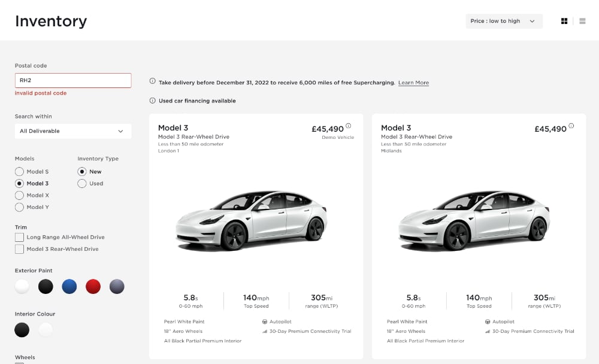This screenshot has width=599, height=364.
Task: Click 'All Black Partial Premium Interior' on Midlands card
Action: [x=425, y=341]
